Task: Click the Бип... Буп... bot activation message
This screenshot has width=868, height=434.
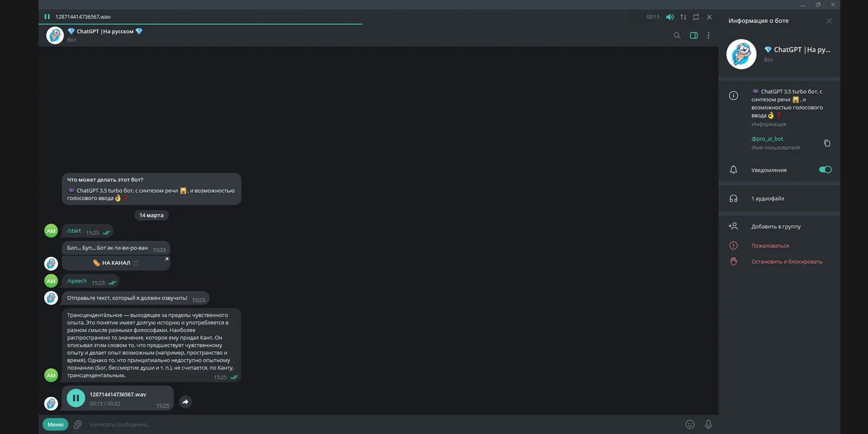Action: (116, 248)
